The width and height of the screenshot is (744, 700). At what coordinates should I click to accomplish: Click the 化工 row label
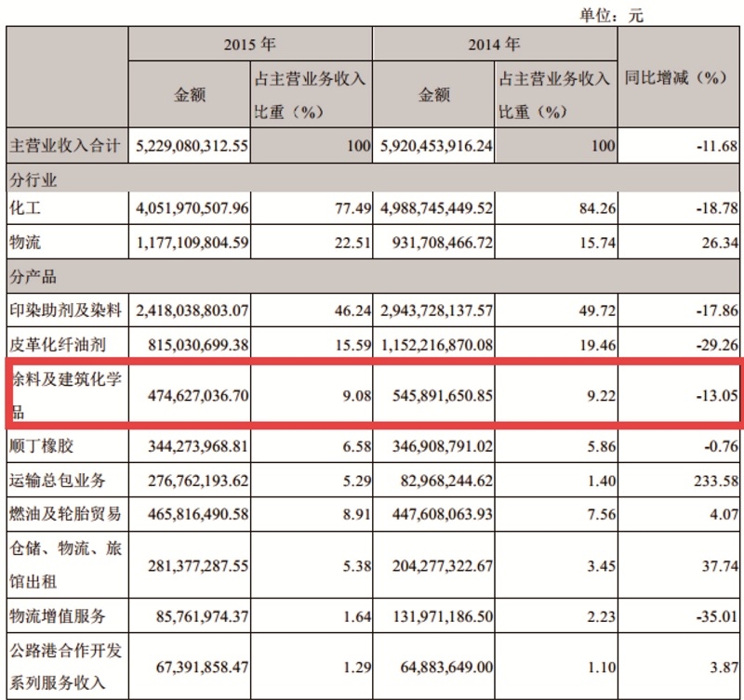tap(21, 208)
